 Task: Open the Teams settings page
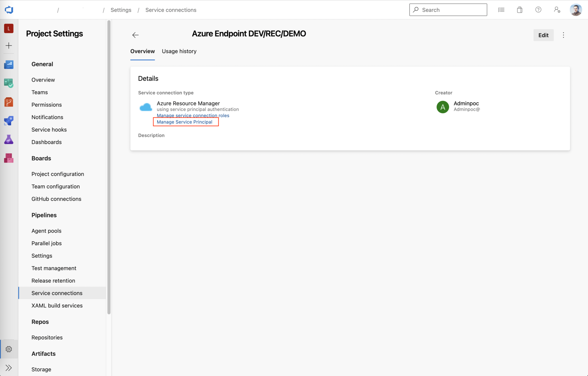coord(40,92)
